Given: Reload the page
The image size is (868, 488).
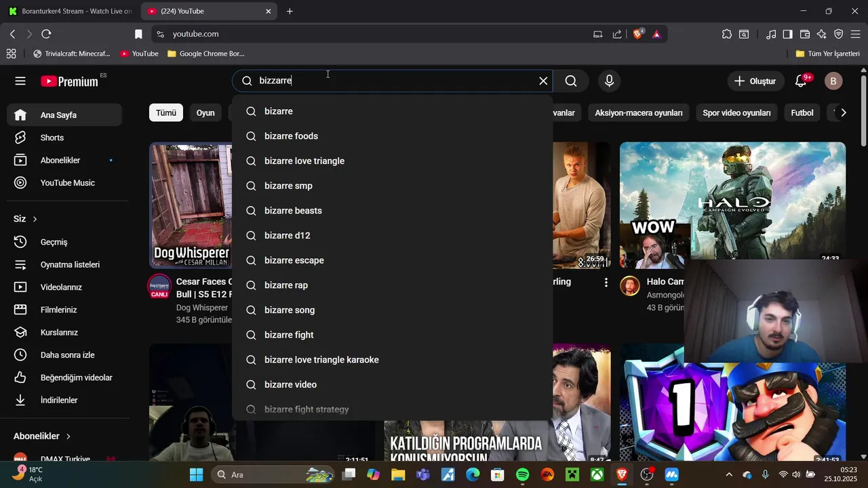Looking at the screenshot, I should point(46,34).
